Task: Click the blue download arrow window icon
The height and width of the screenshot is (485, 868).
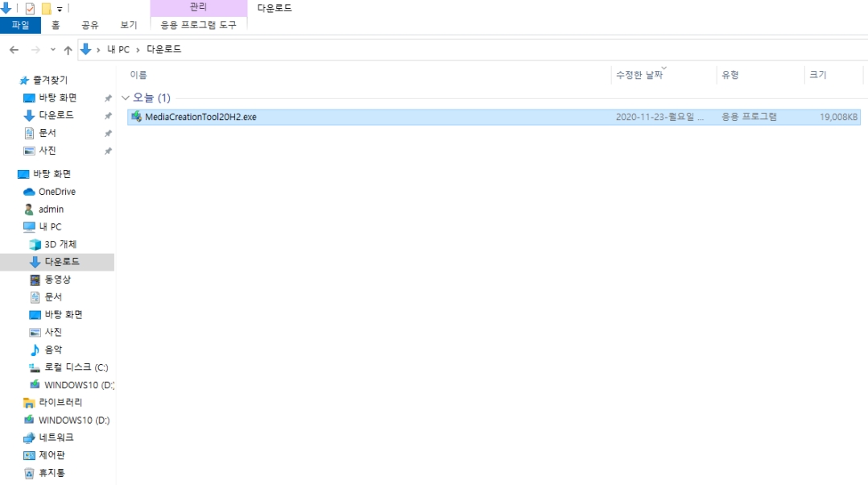Action: click(x=6, y=8)
